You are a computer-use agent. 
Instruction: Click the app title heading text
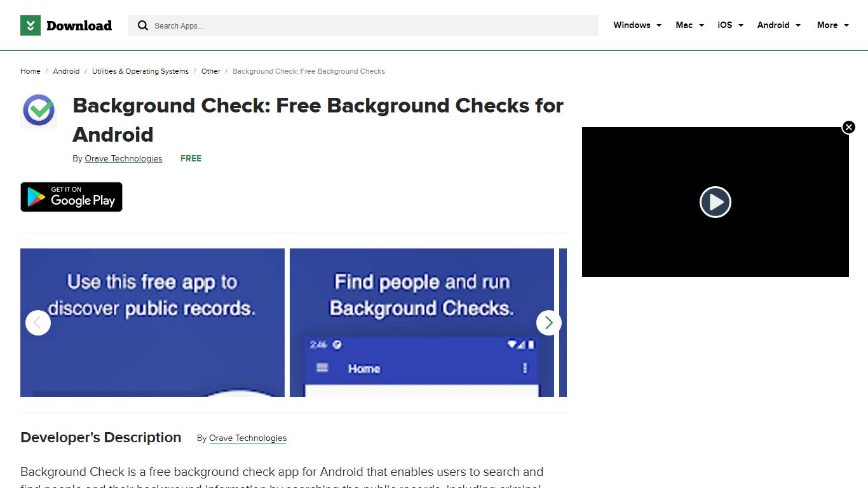click(318, 119)
